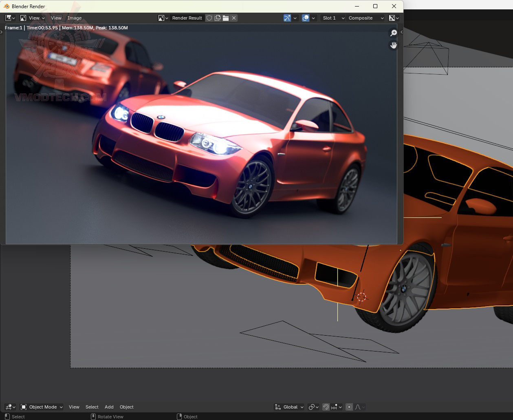Open the Image menu in render window
Image resolution: width=513 pixels, height=420 pixels.
tap(75, 18)
